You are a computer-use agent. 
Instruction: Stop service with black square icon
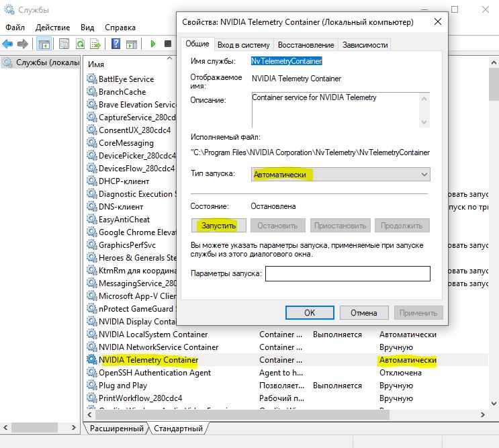[168, 44]
